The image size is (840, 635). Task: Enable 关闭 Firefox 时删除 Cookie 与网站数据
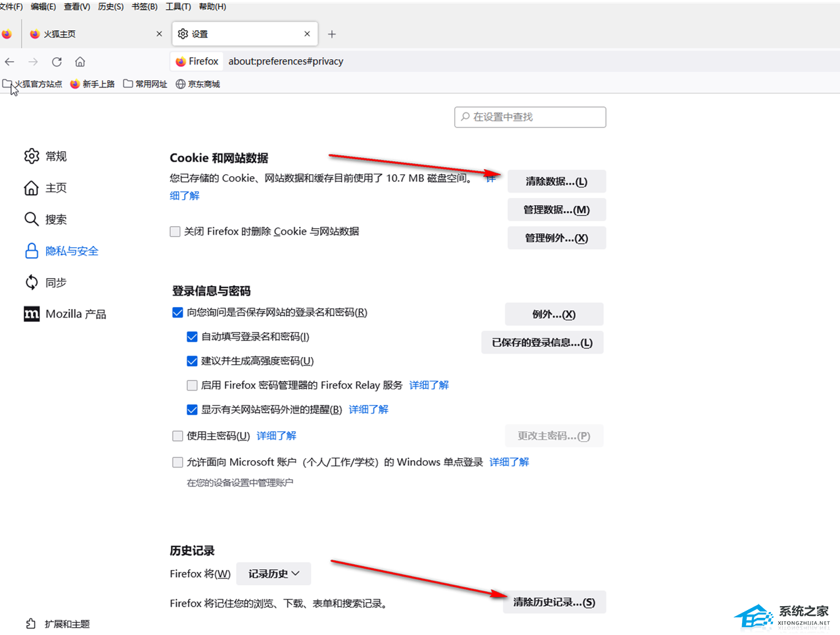click(x=175, y=231)
